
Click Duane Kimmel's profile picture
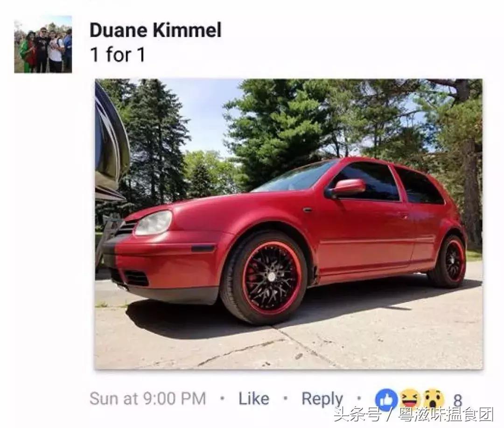pyautogui.click(x=43, y=44)
